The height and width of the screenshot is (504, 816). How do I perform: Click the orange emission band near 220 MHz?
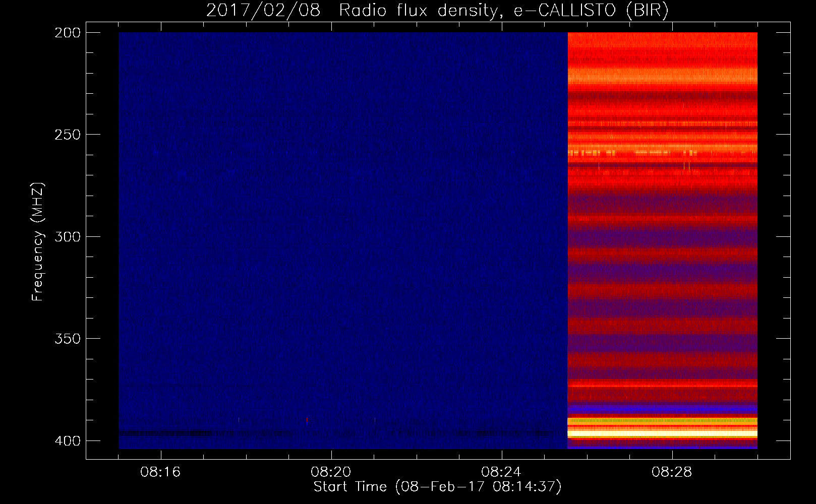coord(662,76)
